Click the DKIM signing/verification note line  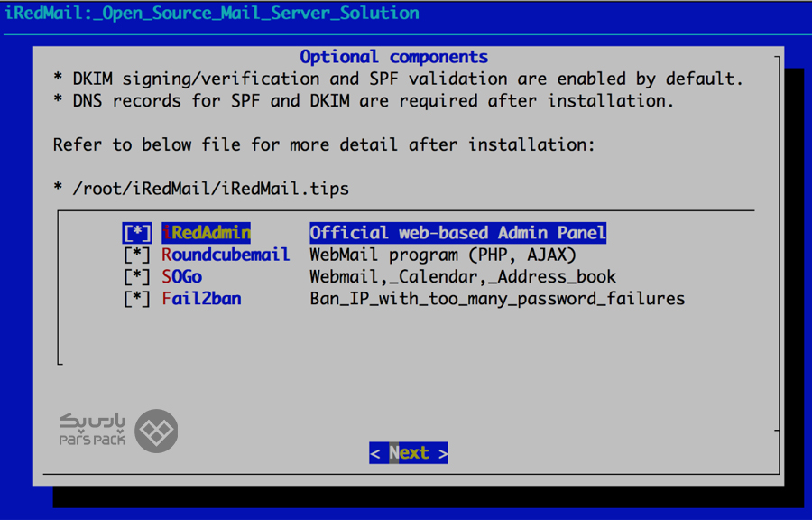point(398,79)
